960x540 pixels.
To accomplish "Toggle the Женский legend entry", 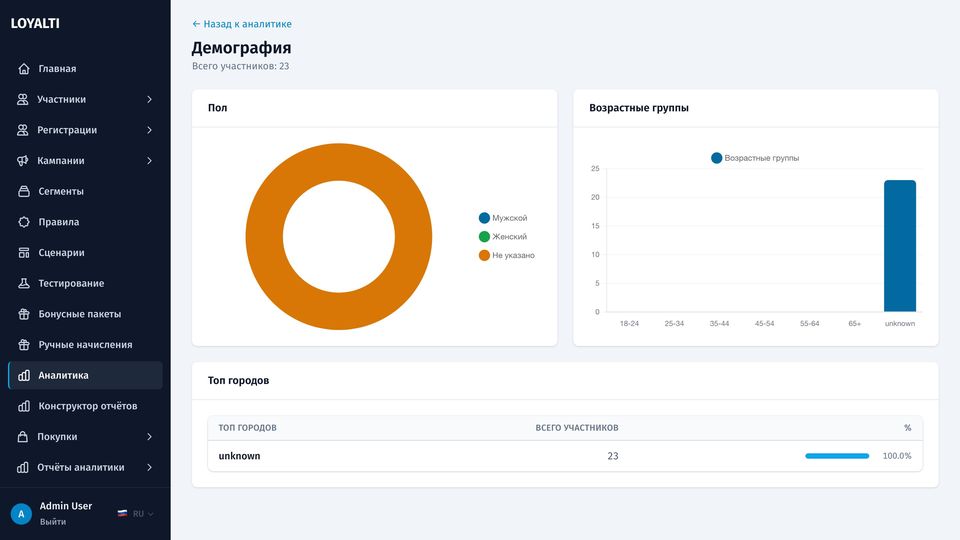I will click(503, 236).
